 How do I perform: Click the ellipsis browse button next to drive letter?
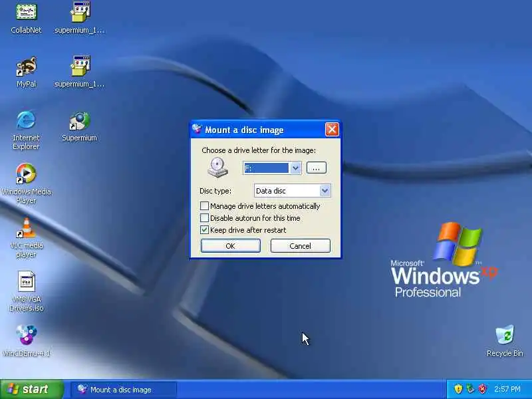(x=317, y=168)
